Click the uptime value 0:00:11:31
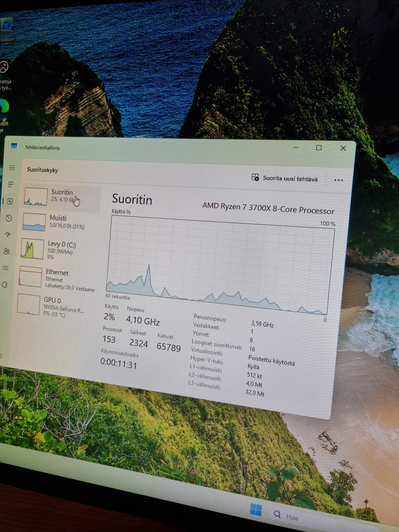Image resolution: width=399 pixels, height=532 pixels. coord(118,365)
